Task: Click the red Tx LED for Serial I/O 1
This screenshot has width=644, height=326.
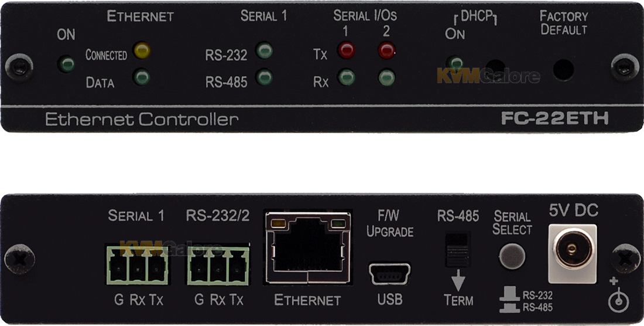Action: point(346,50)
